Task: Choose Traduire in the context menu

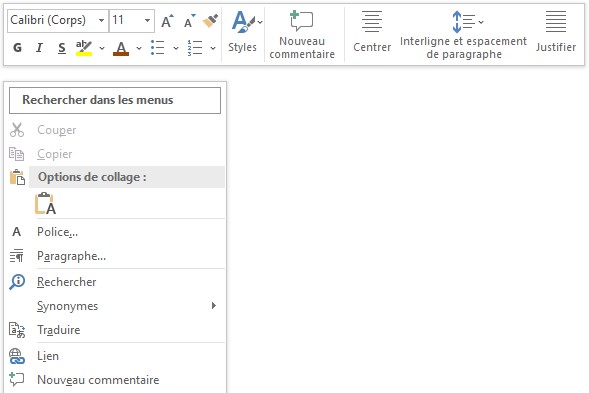Action: coord(115,330)
